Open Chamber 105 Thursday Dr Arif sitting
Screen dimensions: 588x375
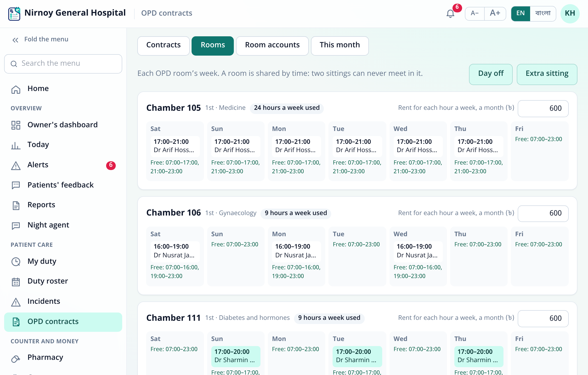pyautogui.click(x=478, y=146)
